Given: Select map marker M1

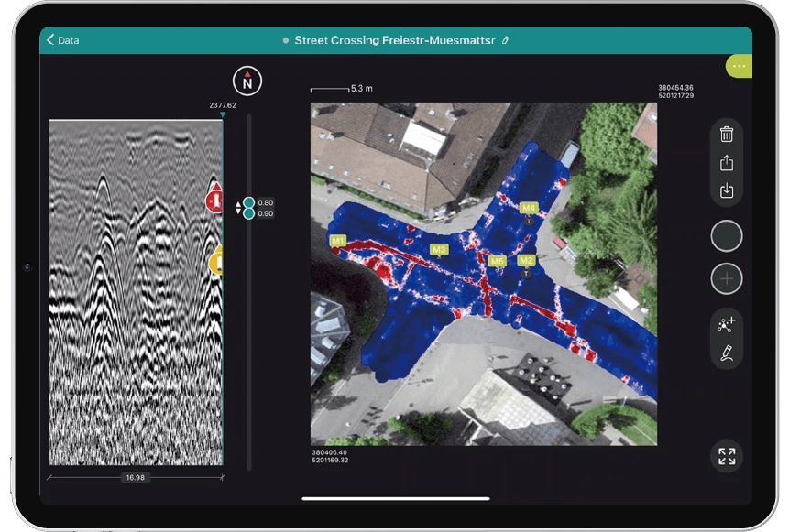Looking at the screenshot, I should pos(337,241).
